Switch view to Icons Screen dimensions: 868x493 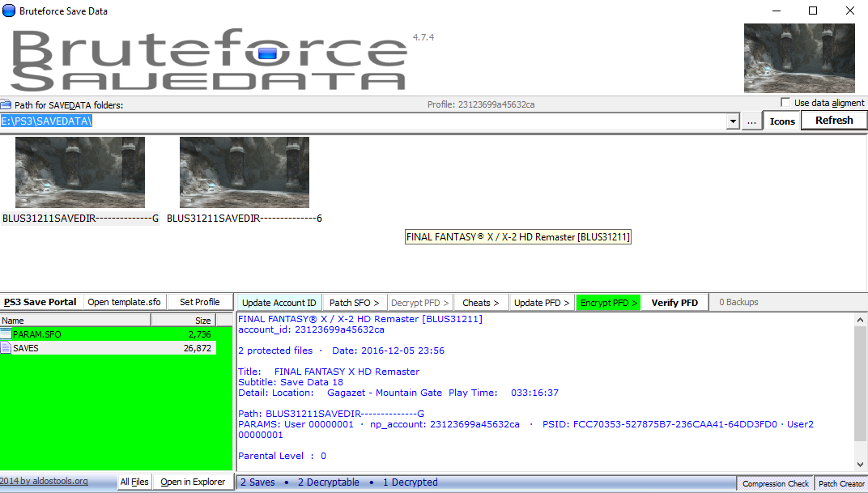[x=782, y=121]
